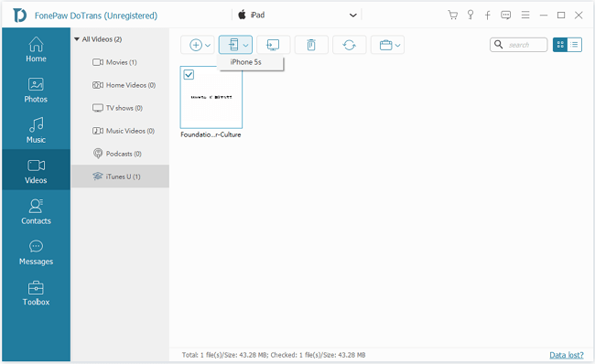This screenshot has width=595, height=364.
Task: Click the Foundatio...r-Culture file name
Action: pos(211,134)
